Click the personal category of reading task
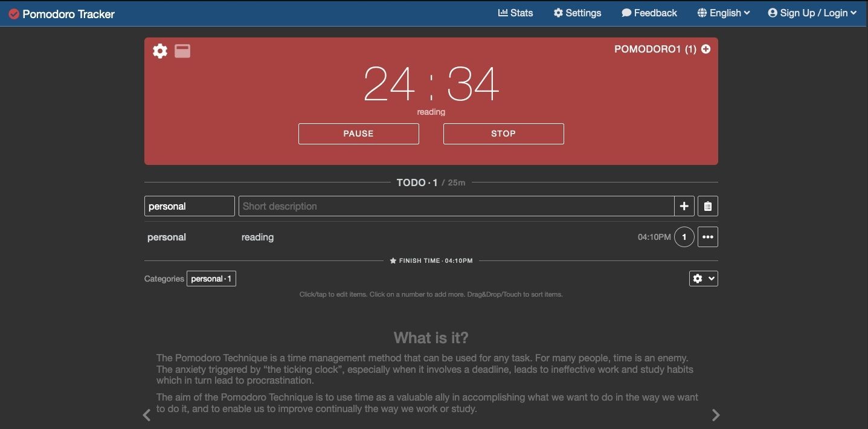Viewport: 868px width, 429px height. click(x=167, y=237)
